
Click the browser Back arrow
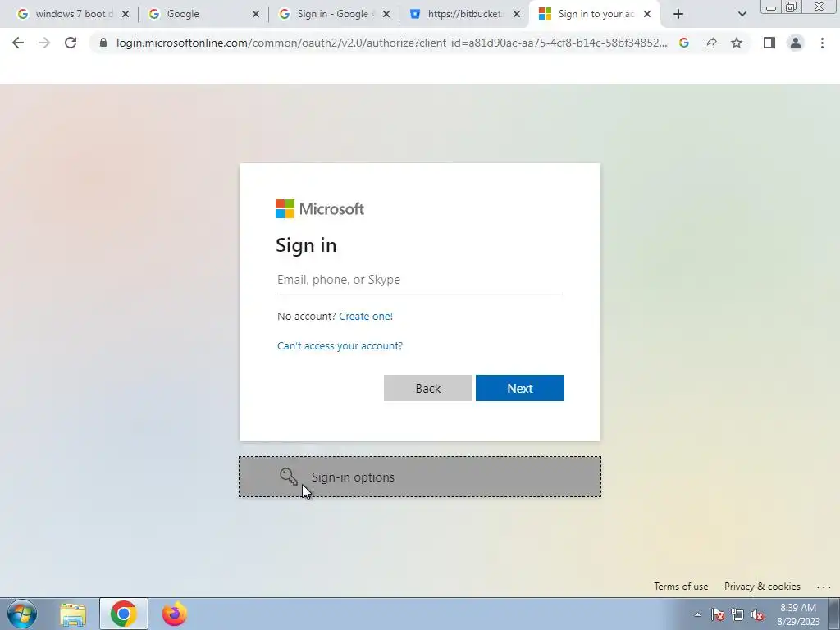point(18,43)
